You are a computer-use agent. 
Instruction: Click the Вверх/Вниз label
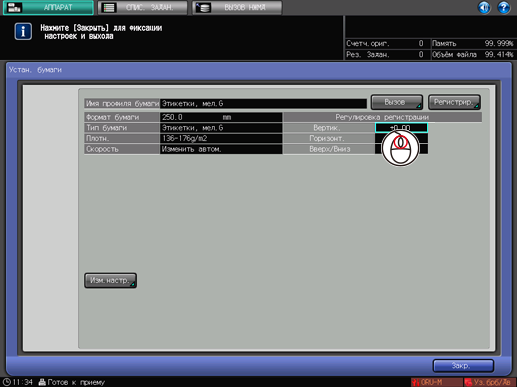(x=329, y=149)
